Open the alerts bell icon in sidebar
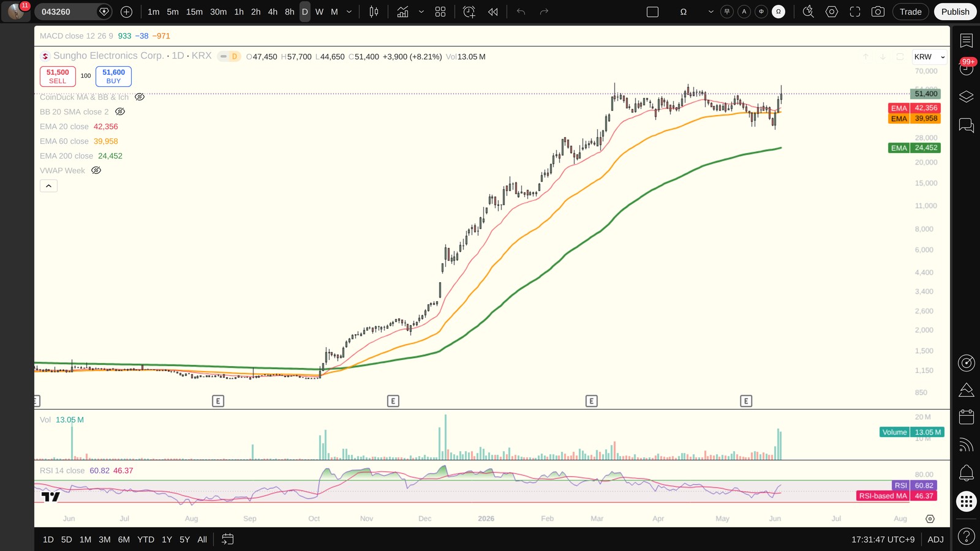 966,473
